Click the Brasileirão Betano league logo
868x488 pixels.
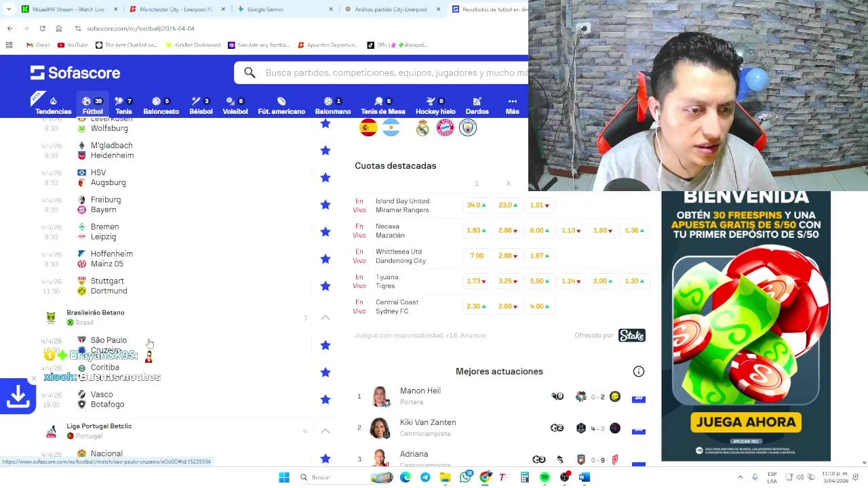pos(51,317)
